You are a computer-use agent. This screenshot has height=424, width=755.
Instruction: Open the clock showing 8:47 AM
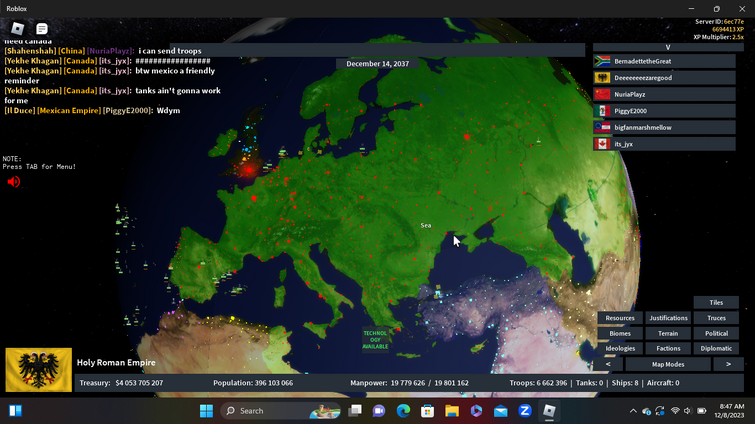point(729,411)
